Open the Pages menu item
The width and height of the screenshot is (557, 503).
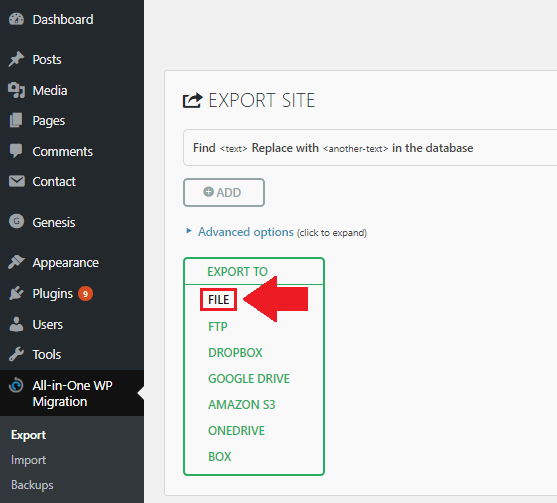coord(49,121)
